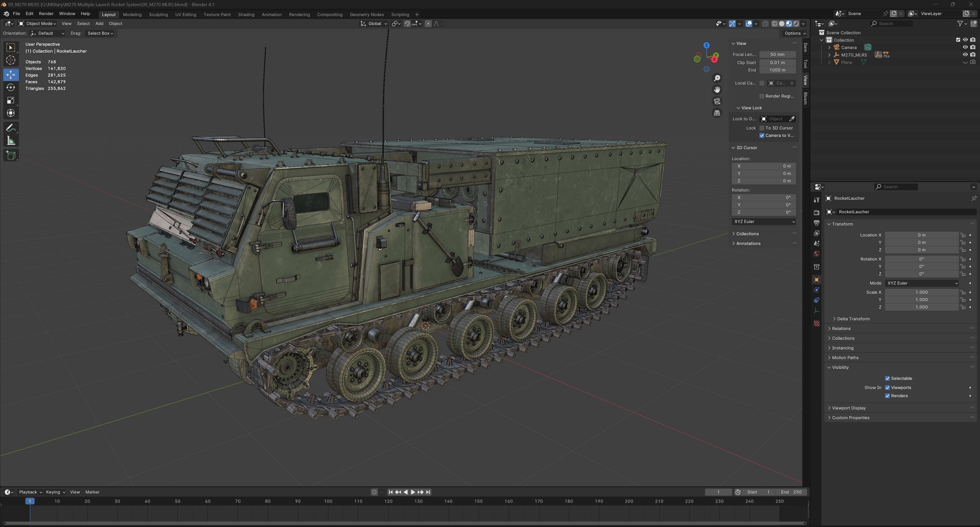Screen dimensions: 980x527
Task: Click the Blender logo menu icon
Action: tap(6, 14)
